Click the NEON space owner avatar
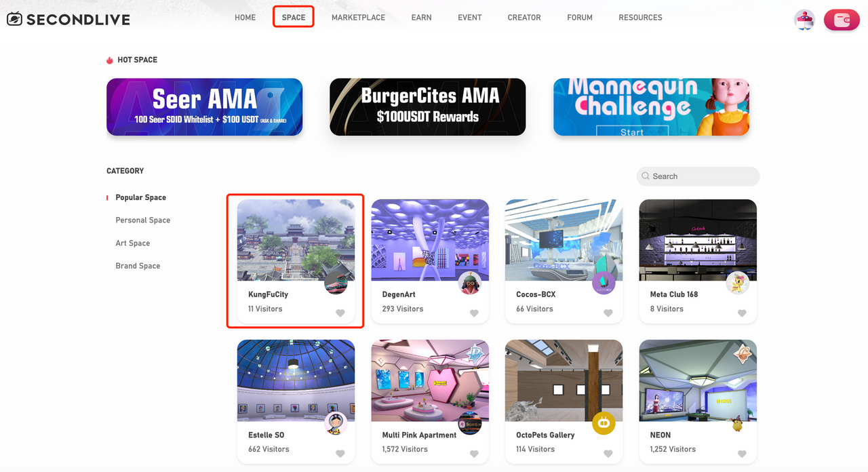Image resolution: width=868 pixels, height=472 pixels. [x=738, y=423]
